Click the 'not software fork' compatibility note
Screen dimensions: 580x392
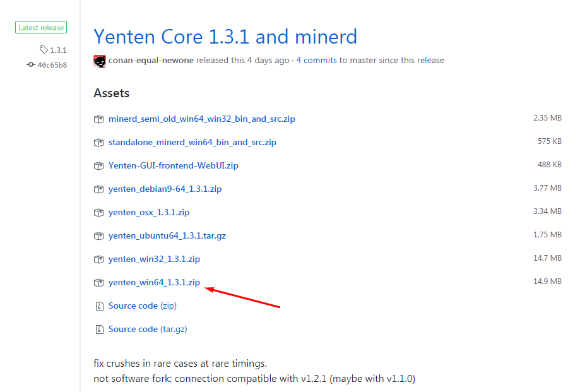pyautogui.click(x=254, y=379)
